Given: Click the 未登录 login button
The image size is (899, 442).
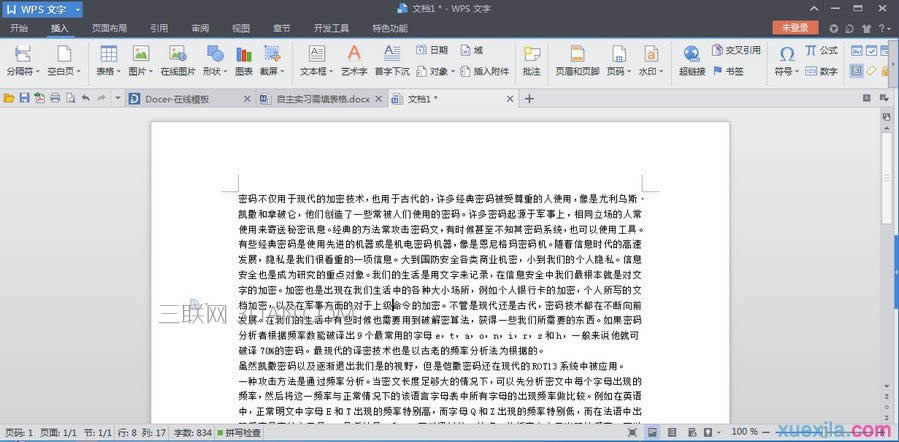Looking at the screenshot, I should click(x=795, y=28).
